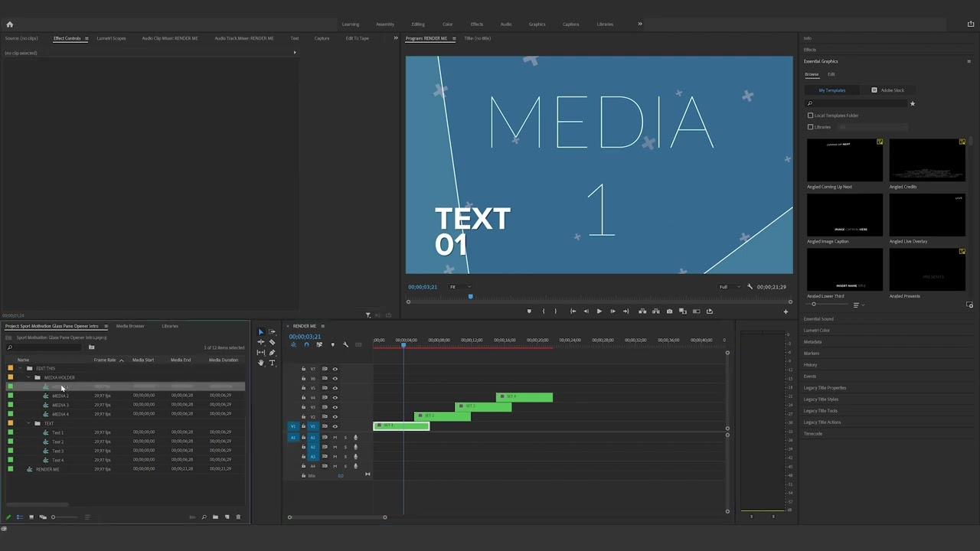Select the Pen tool

point(272,353)
